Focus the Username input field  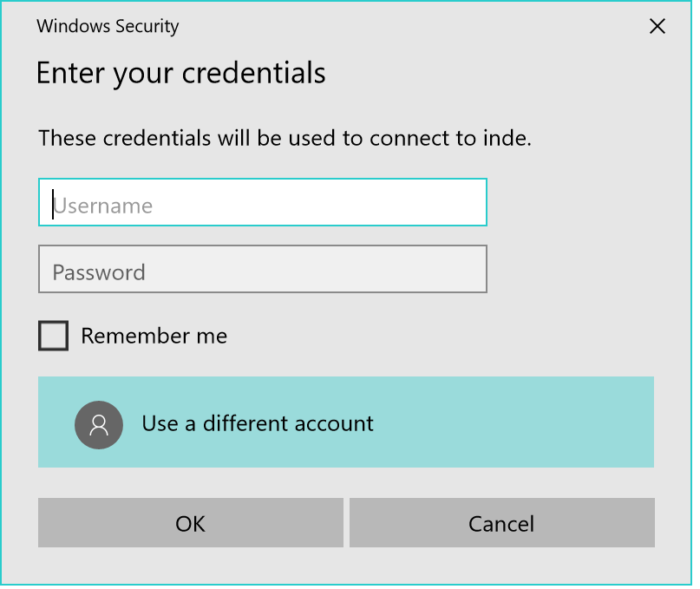[x=262, y=203]
